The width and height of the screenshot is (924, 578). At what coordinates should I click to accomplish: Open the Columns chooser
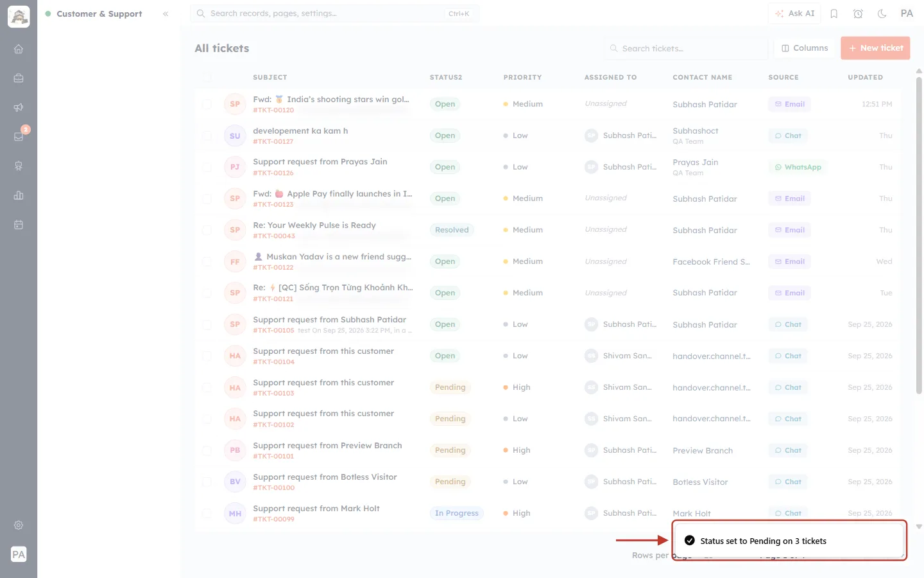[x=805, y=48]
